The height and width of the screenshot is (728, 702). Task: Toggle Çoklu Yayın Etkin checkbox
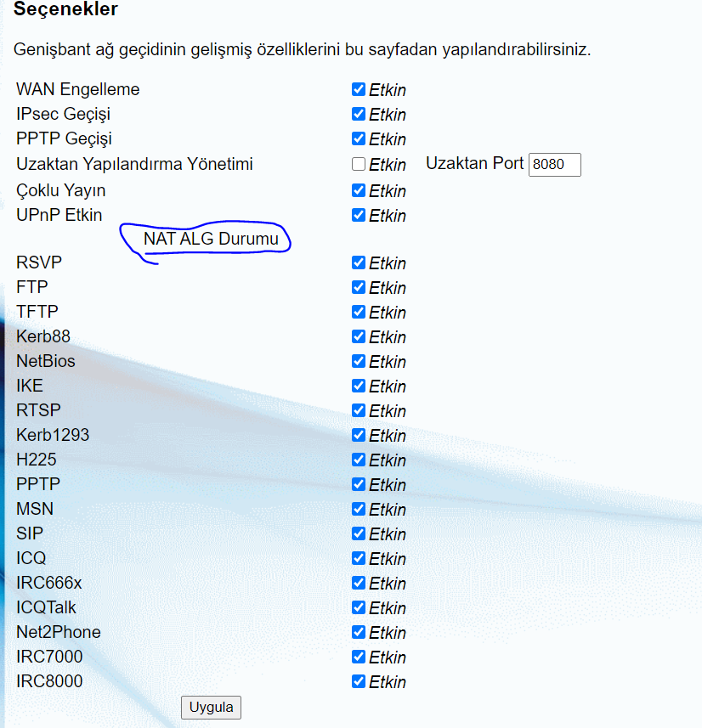358,190
